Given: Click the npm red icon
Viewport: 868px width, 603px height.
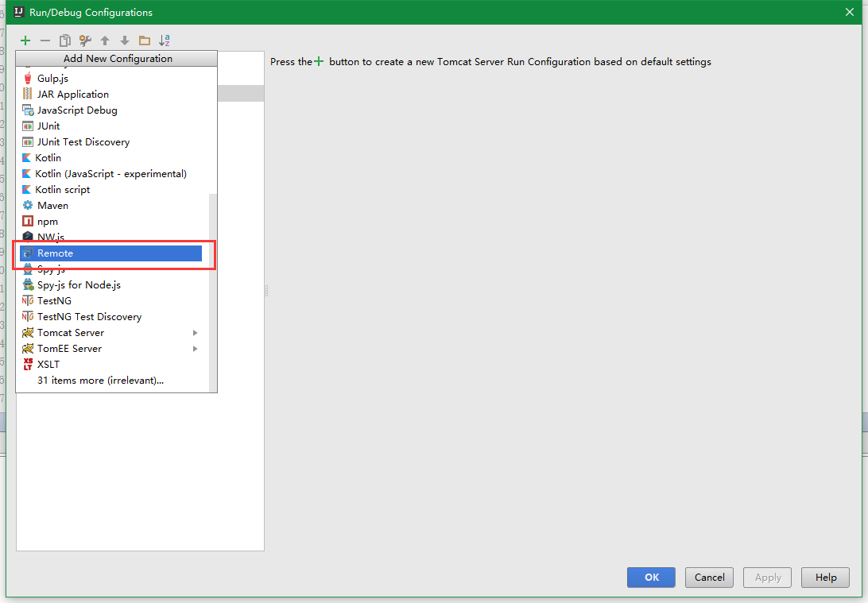Looking at the screenshot, I should pos(28,222).
